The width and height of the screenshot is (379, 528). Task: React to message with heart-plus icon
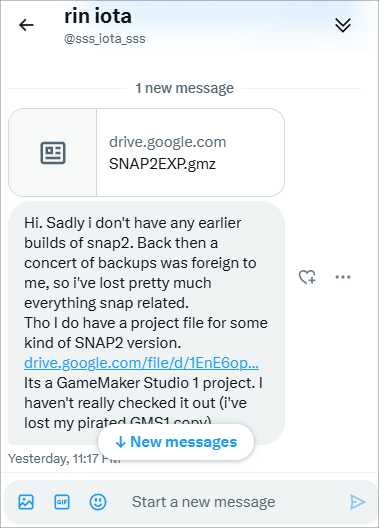point(307,277)
